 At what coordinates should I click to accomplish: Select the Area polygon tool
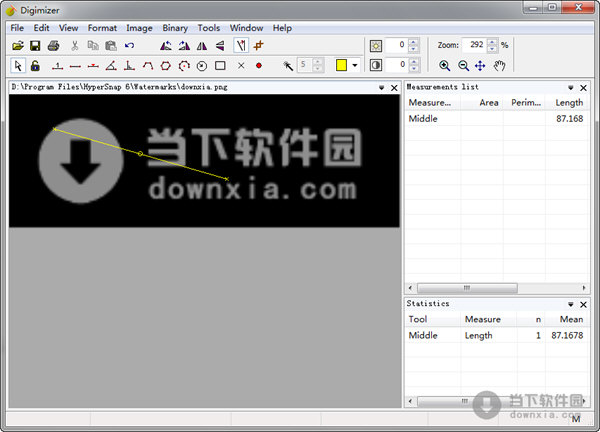pos(166,66)
